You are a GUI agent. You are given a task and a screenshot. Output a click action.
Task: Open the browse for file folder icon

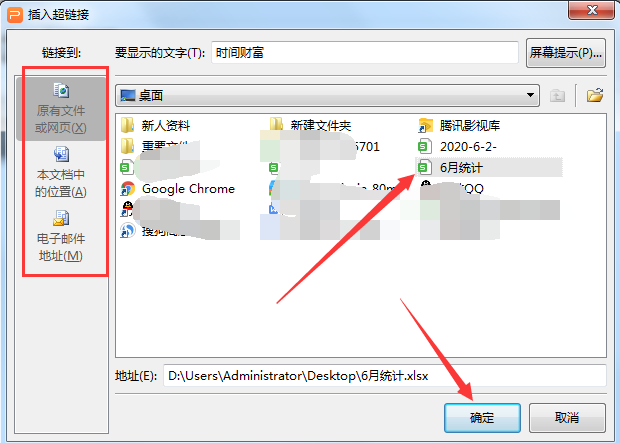[x=594, y=95]
